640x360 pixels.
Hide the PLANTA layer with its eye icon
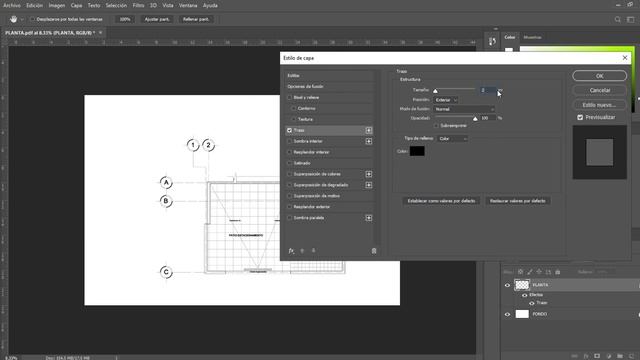[507, 285]
